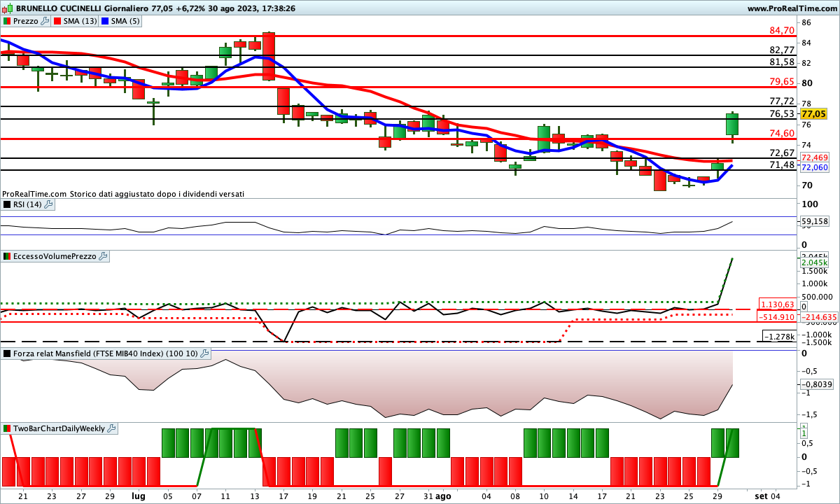This screenshot has height=504, width=840.
Task: Open settings wrench next to Prezzo
Action: click(x=45, y=21)
